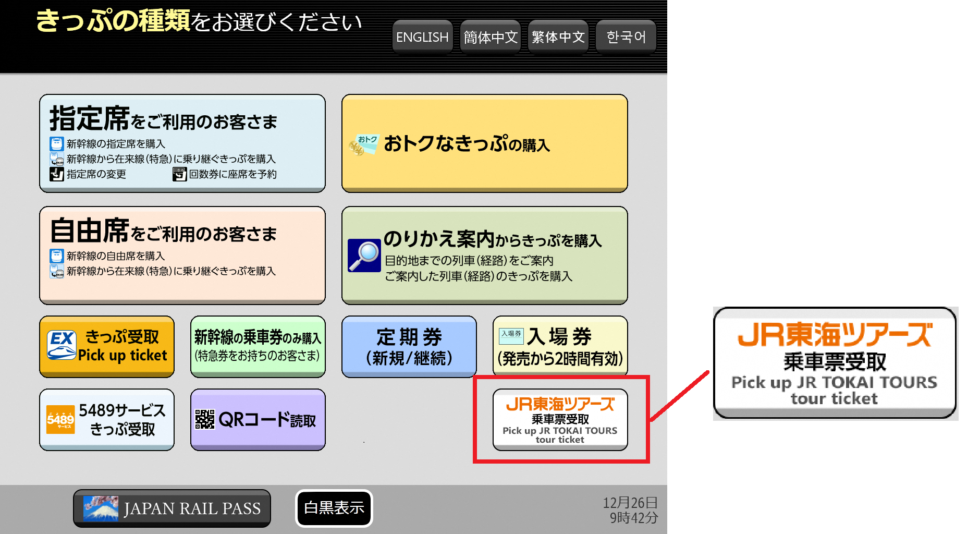980x534 pixels.
Task: Choose 簡体中文 language
Action: click(490, 36)
